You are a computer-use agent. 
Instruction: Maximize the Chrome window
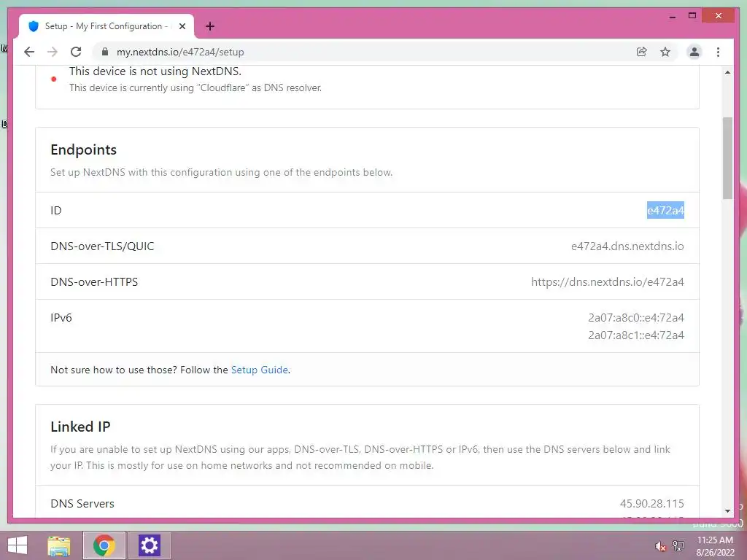point(692,16)
